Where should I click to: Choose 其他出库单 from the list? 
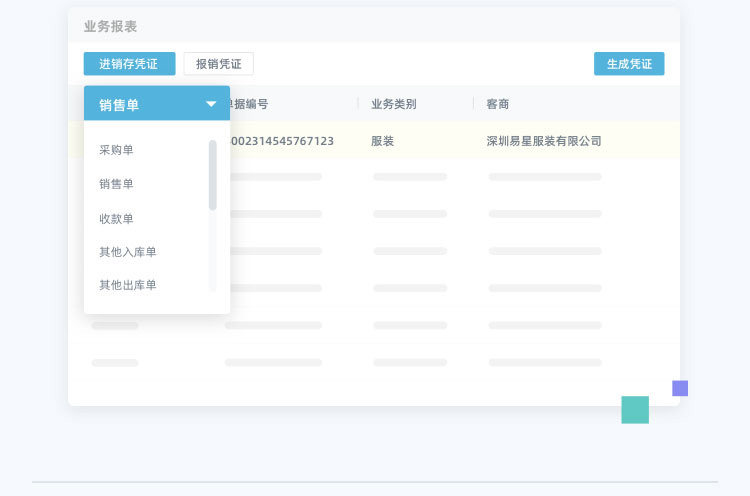tap(128, 285)
